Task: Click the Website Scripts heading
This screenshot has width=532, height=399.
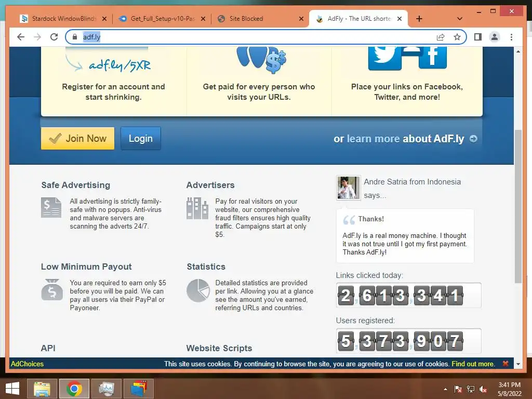Action: coord(219,348)
